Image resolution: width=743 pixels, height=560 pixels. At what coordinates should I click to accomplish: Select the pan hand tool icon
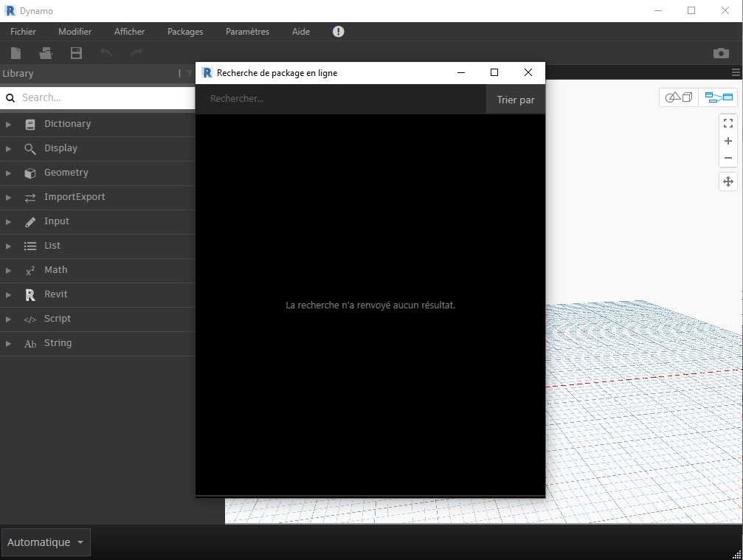click(x=728, y=182)
